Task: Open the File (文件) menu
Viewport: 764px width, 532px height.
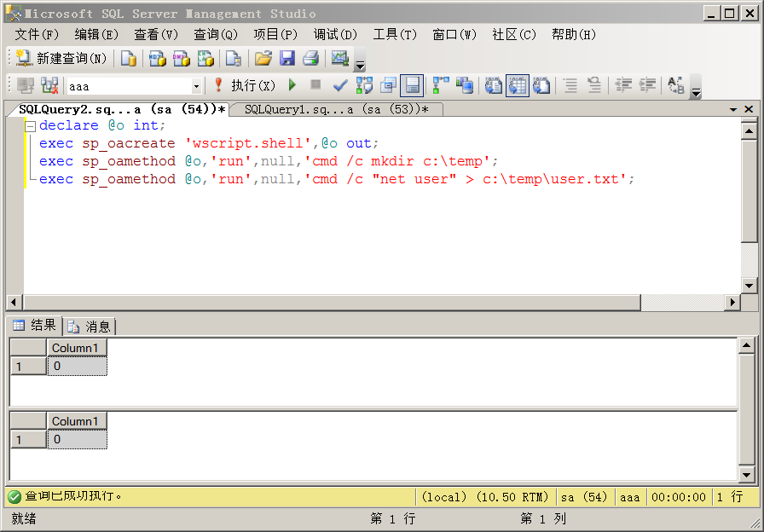Action: (x=37, y=35)
